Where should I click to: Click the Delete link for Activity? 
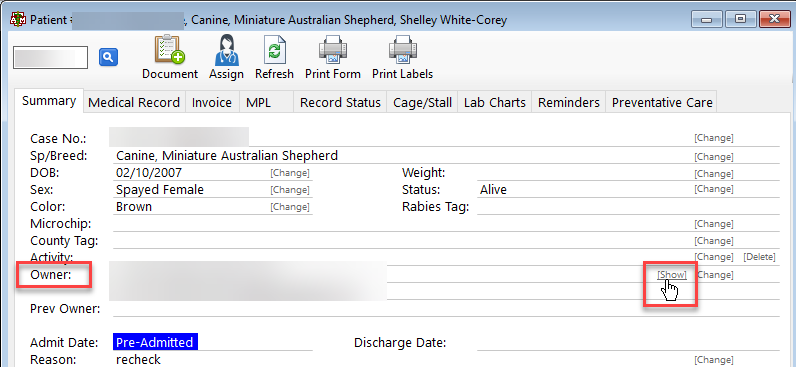(759, 257)
